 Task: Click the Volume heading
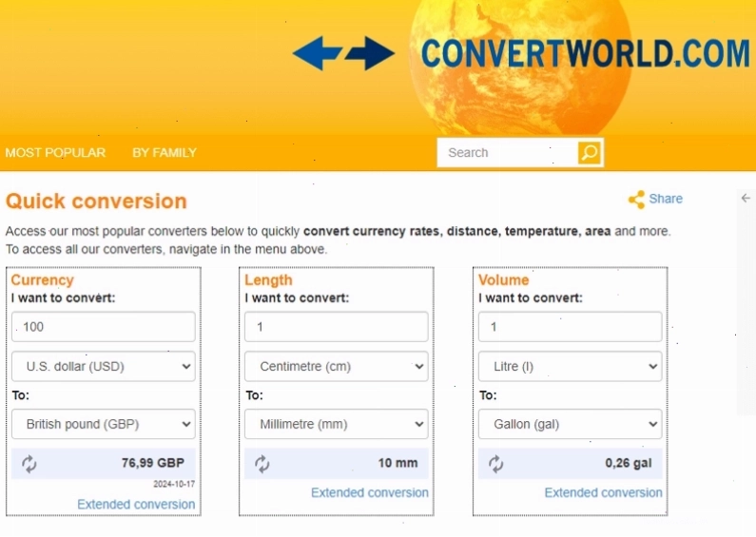503,280
